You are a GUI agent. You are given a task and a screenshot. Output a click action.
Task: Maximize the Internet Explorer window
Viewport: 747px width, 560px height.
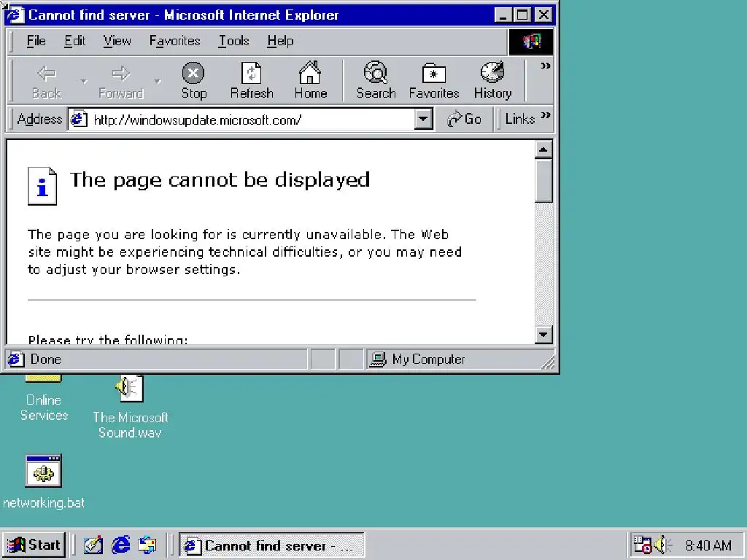point(522,15)
